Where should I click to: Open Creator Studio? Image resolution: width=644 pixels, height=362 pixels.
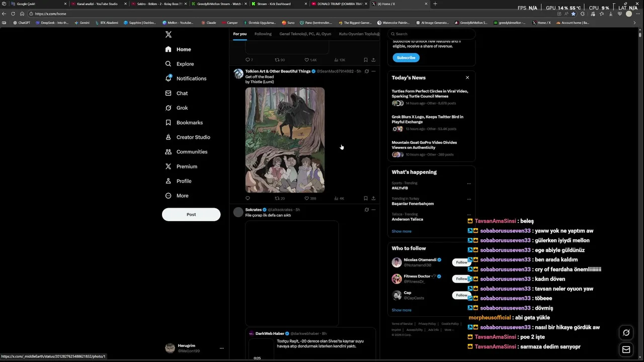coord(188,137)
